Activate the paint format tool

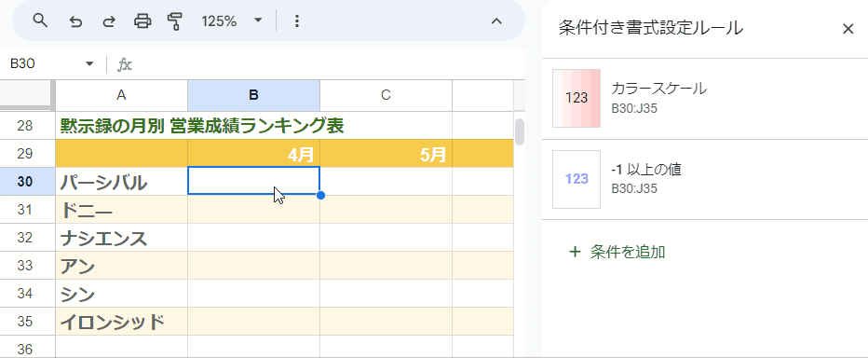[175, 21]
